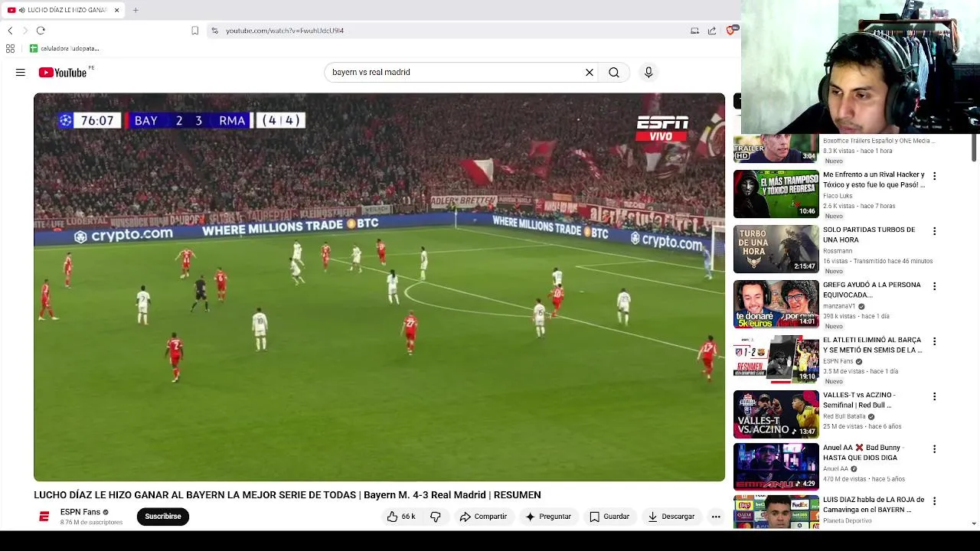
Task: Open the Atleti vs Barça RESUMEN thumbnail
Action: [x=776, y=359]
